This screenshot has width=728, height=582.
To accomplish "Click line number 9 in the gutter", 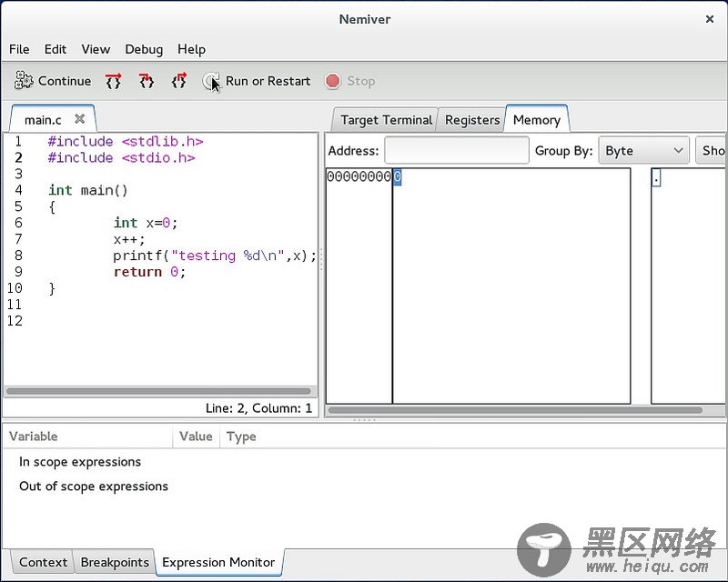I will (18, 272).
